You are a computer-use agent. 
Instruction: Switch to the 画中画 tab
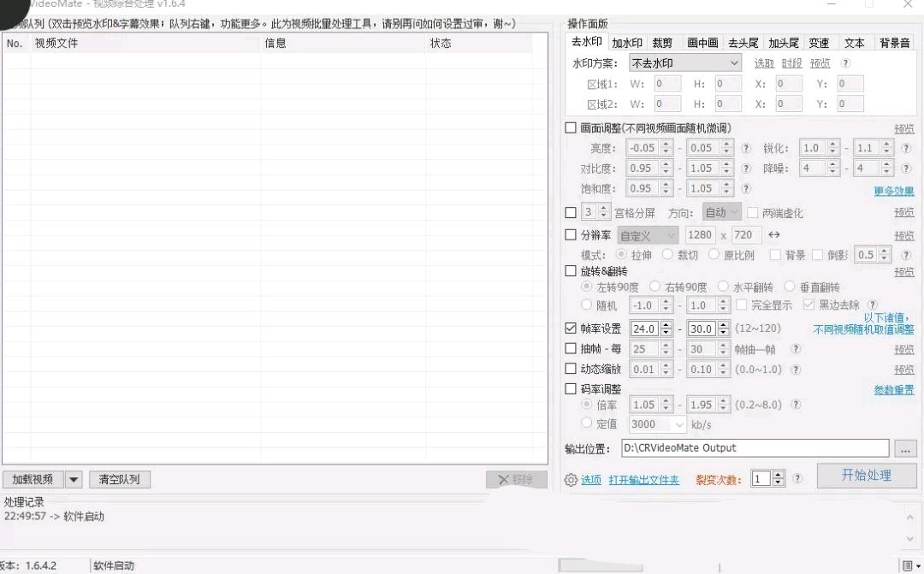[702, 43]
